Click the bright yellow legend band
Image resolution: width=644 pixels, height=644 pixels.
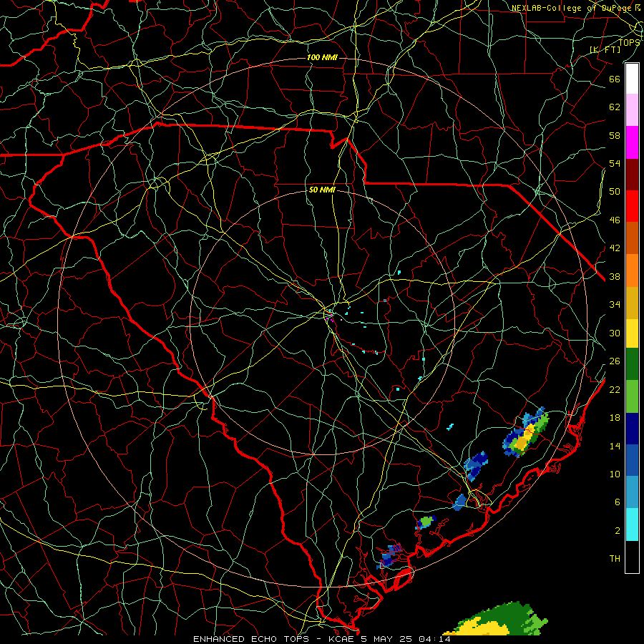click(632, 333)
